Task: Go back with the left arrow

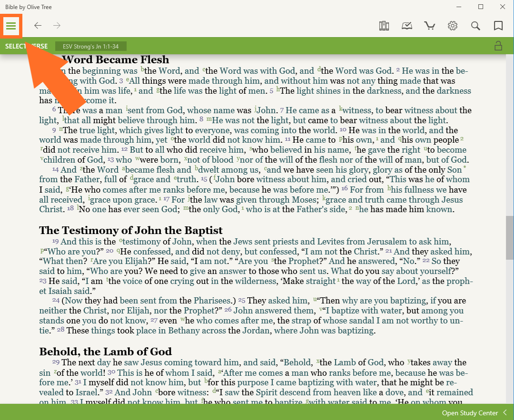Action: [38, 26]
